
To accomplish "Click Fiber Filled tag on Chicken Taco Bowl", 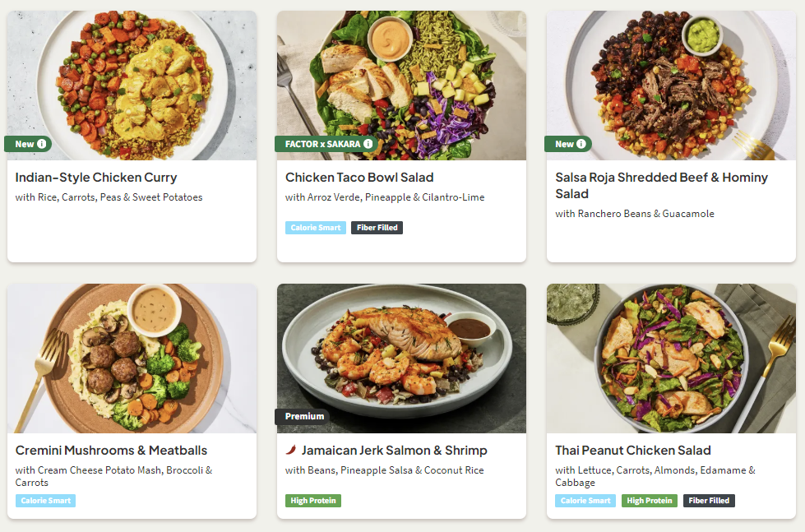I will click(377, 228).
